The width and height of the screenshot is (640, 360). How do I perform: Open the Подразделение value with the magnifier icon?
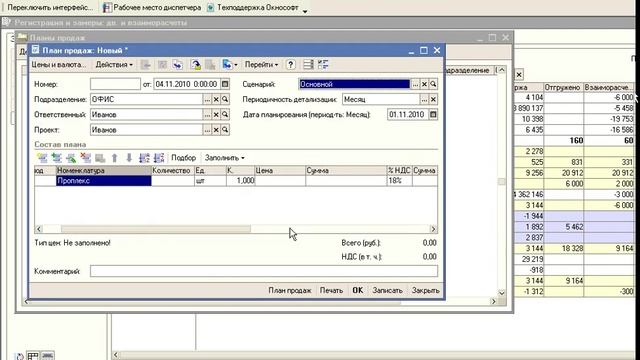click(225, 99)
